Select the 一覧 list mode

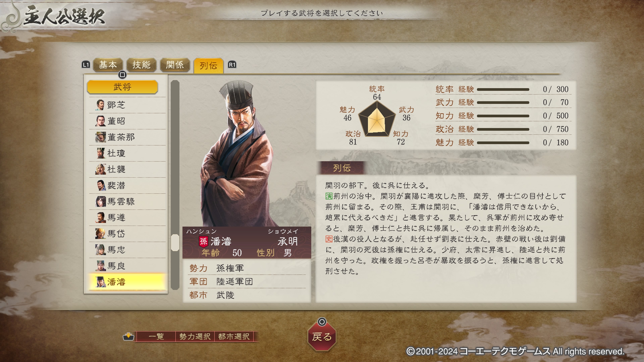click(x=156, y=337)
